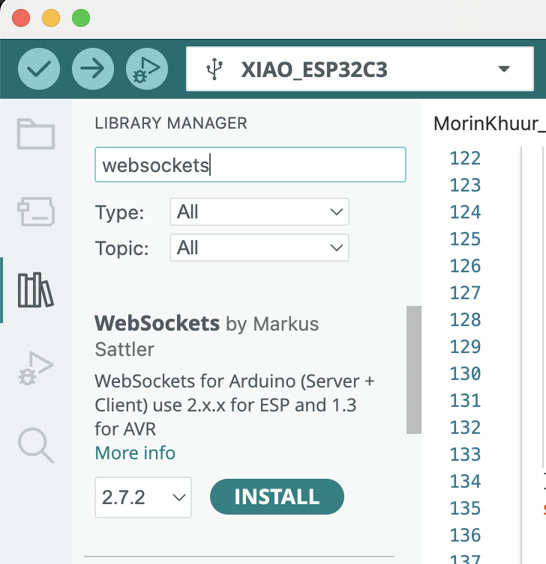Select the Library Manager books icon
Screen dimensions: 546x564
(x=36, y=290)
